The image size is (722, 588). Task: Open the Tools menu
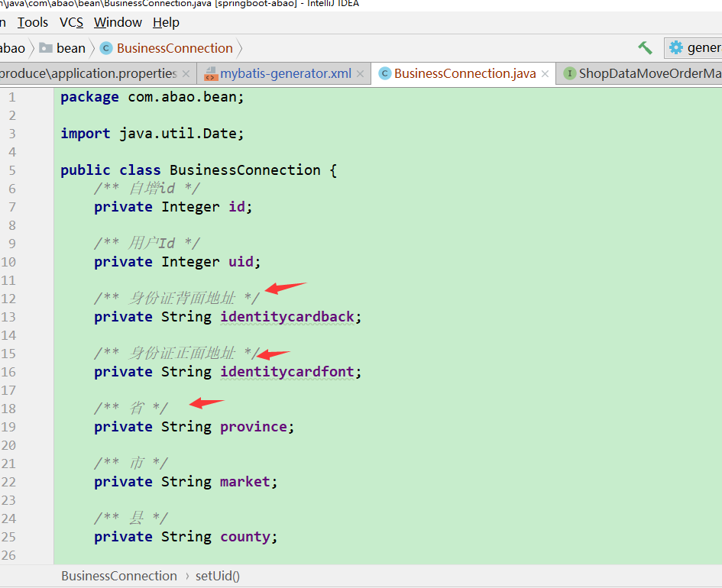tap(32, 22)
